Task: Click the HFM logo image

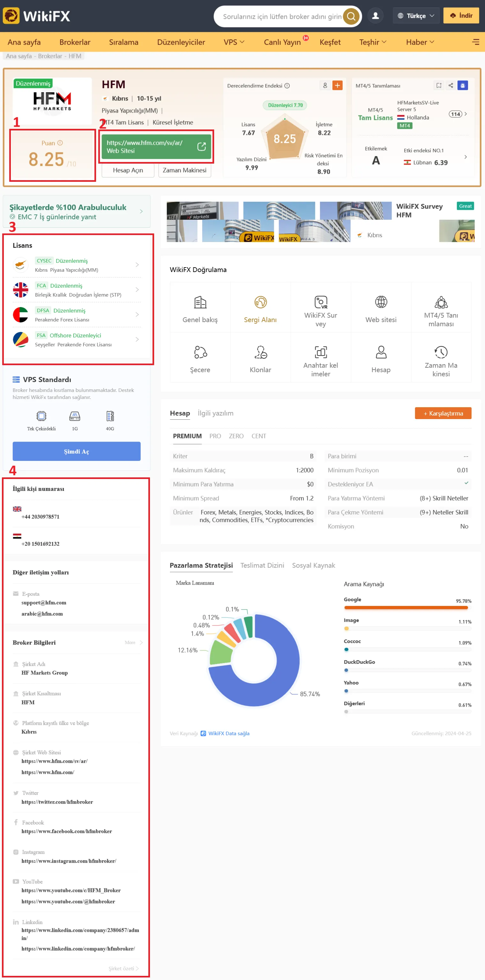Action: 52,101
